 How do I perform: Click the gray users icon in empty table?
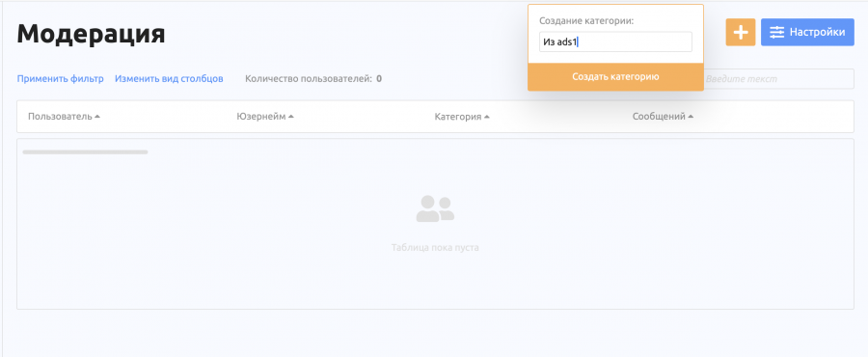point(435,208)
